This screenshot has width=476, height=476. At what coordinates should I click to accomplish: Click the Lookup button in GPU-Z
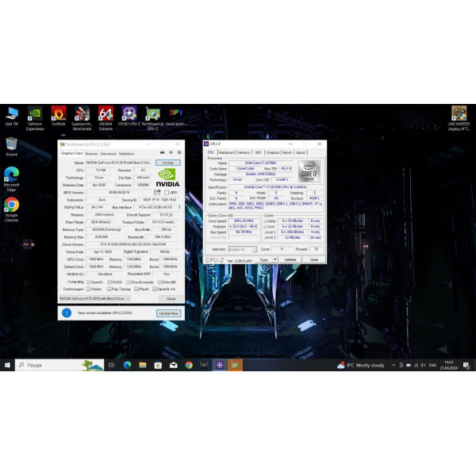[168, 163]
